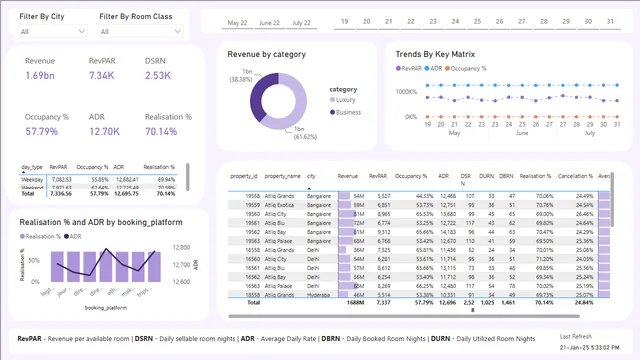This screenshot has height=360, width=640.
Task: Click the Trends By Key Matrix chart title
Action: pos(435,54)
